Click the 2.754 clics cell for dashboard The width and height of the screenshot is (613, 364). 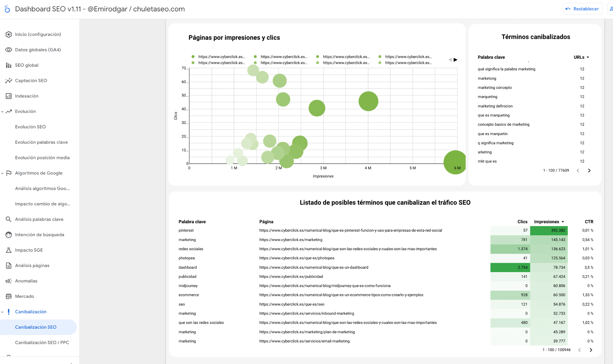click(510, 268)
